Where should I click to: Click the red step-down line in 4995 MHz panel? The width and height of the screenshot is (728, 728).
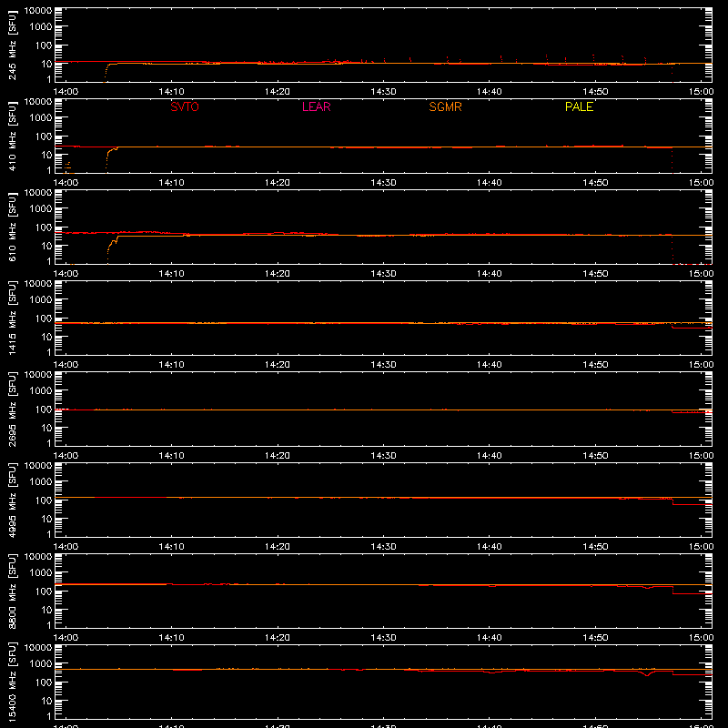[x=692, y=504]
